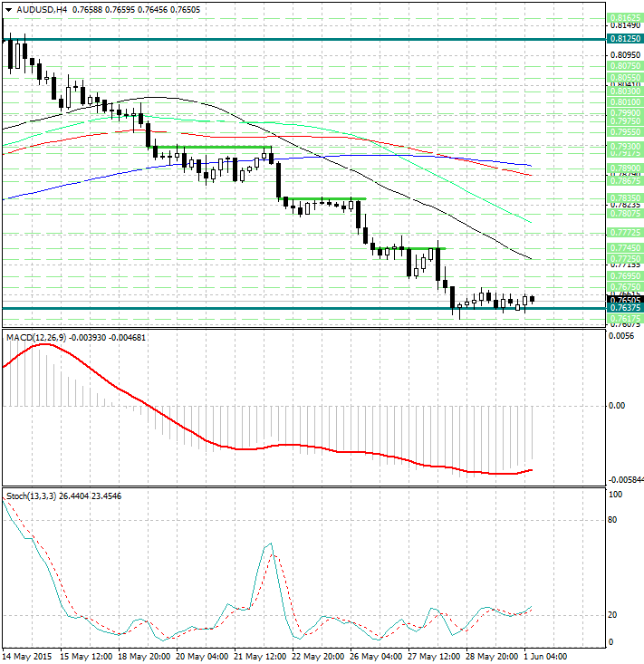Click the 0.77725 price level label
644x664 pixels.
click(x=625, y=233)
